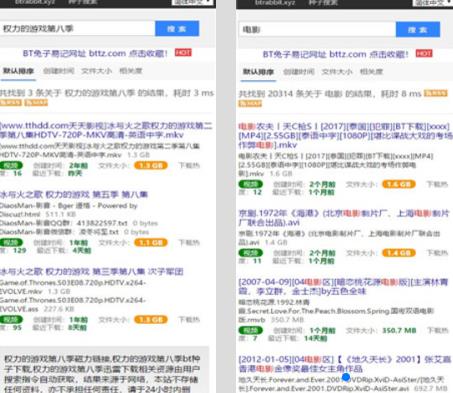Click green 视频 badge on 京剧1972 result
453x393 pixels.
tap(251, 253)
